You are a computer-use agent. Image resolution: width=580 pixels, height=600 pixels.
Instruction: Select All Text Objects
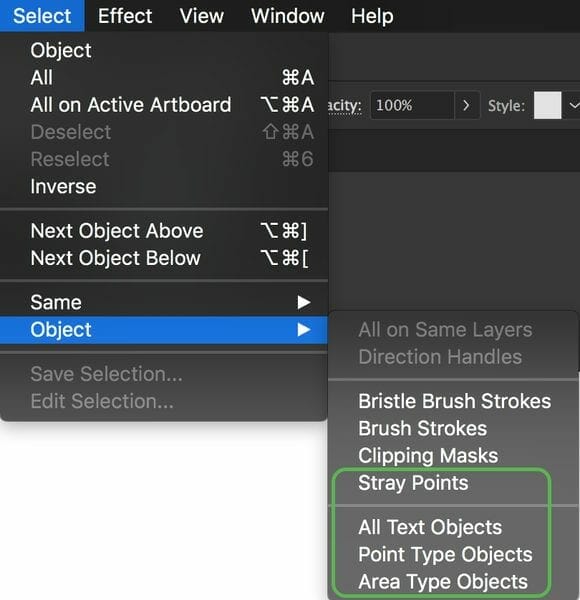coord(453,527)
